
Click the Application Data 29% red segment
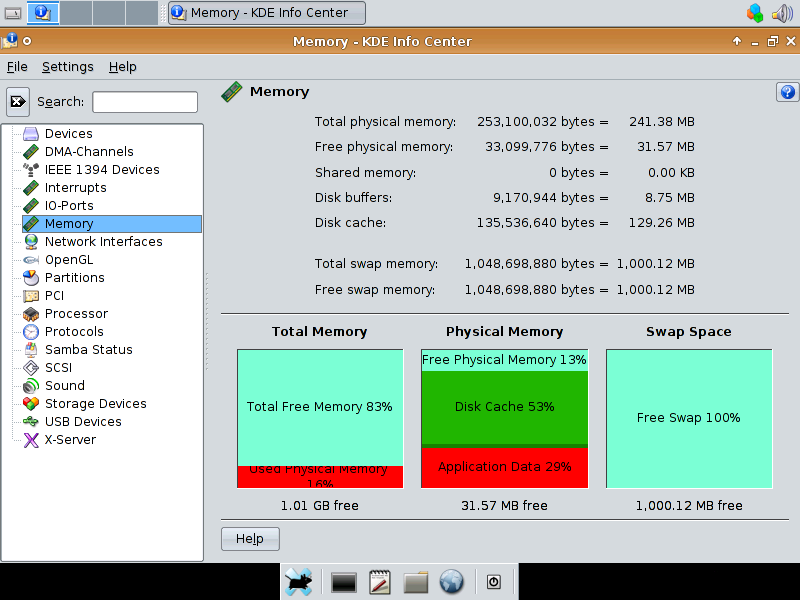[505, 467]
